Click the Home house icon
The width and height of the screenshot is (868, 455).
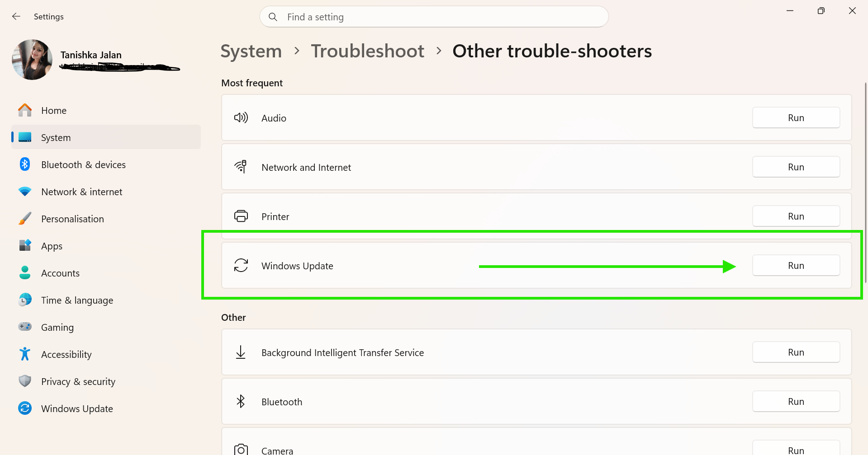tap(25, 110)
